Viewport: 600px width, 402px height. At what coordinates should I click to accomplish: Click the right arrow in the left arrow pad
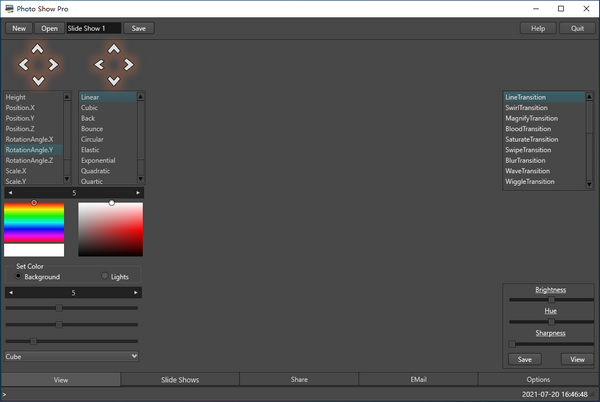(53, 65)
